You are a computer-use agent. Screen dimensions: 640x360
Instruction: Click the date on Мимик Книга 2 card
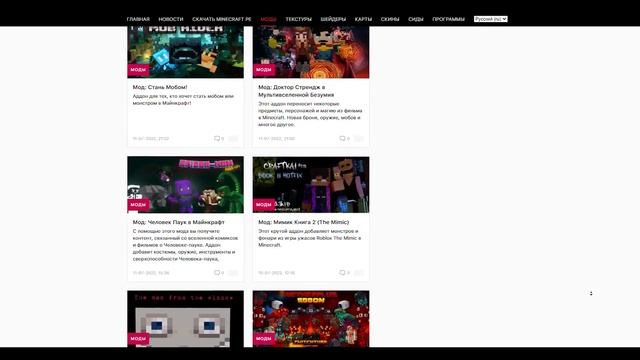[x=276, y=273]
